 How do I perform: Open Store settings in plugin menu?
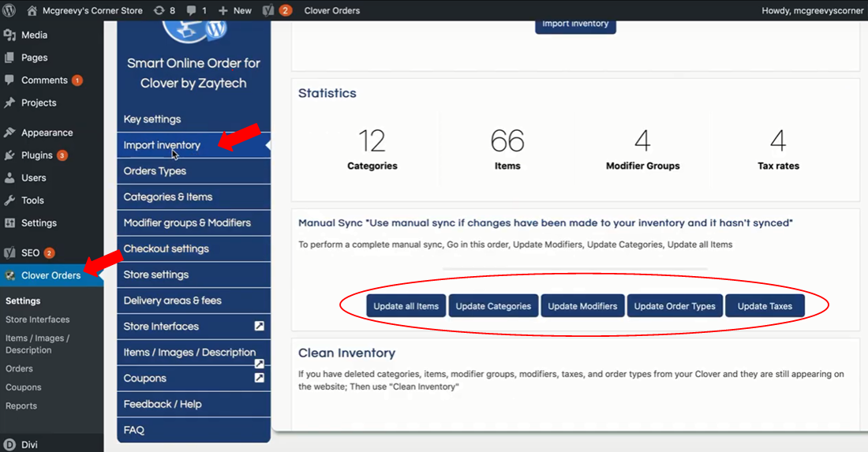coord(194,275)
